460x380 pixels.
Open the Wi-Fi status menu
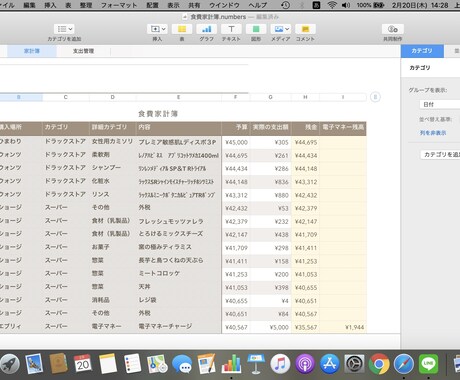[x=332, y=5]
